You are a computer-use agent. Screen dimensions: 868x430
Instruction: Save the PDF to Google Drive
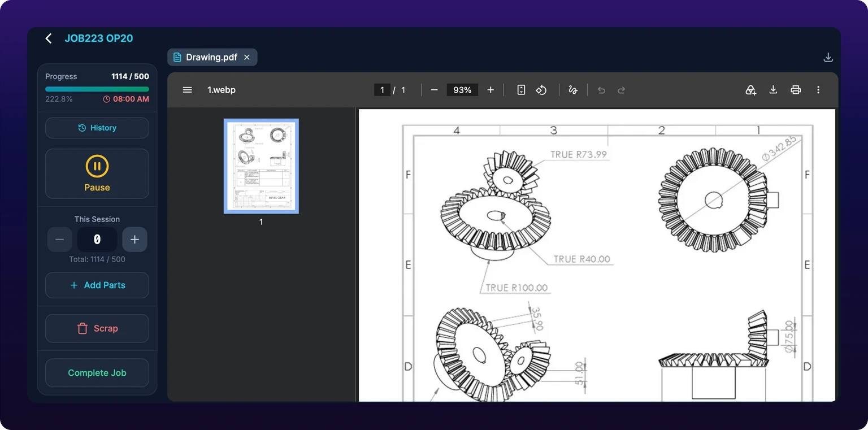click(x=750, y=90)
